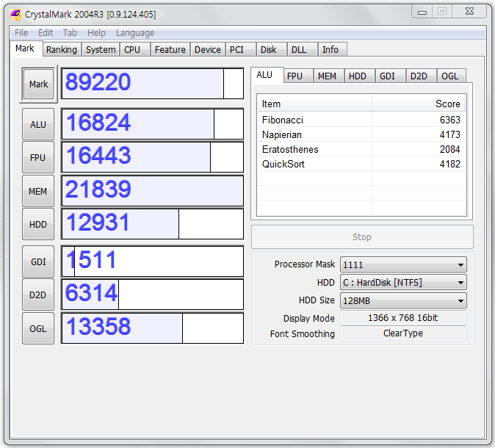Open the Edit menu
Image resolution: width=495 pixels, height=448 pixels.
[x=46, y=33]
